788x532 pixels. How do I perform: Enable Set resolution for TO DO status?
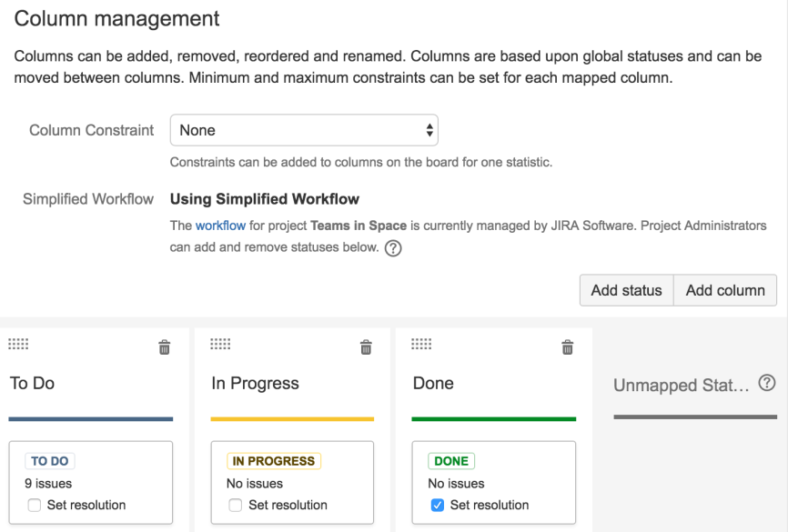coord(35,506)
